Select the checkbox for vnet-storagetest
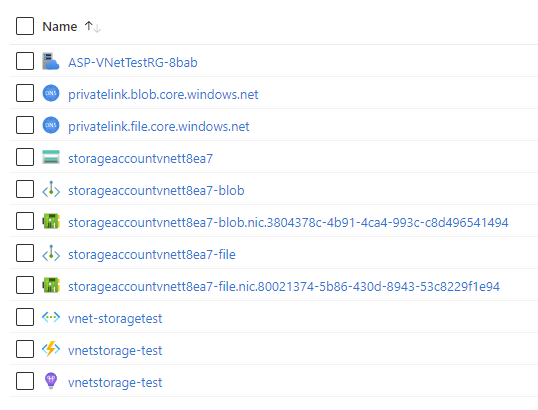 [x=25, y=317]
